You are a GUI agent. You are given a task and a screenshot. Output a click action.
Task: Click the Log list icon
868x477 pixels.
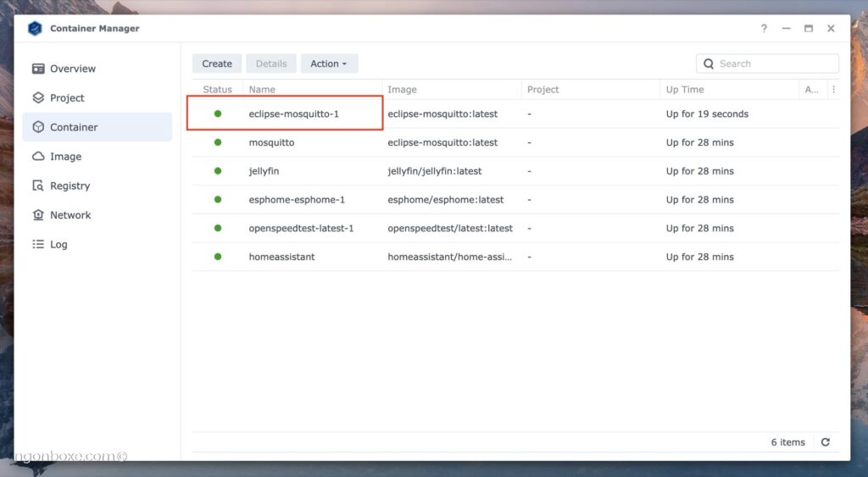[38, 244]
